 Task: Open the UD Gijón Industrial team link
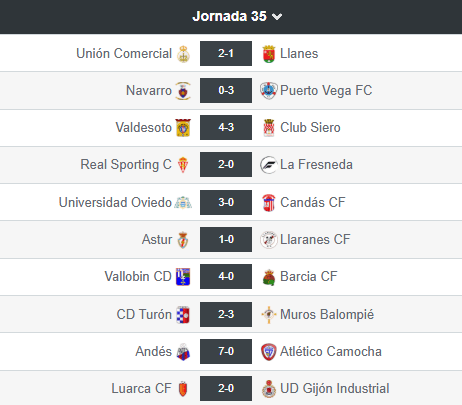tap(335, 388)
